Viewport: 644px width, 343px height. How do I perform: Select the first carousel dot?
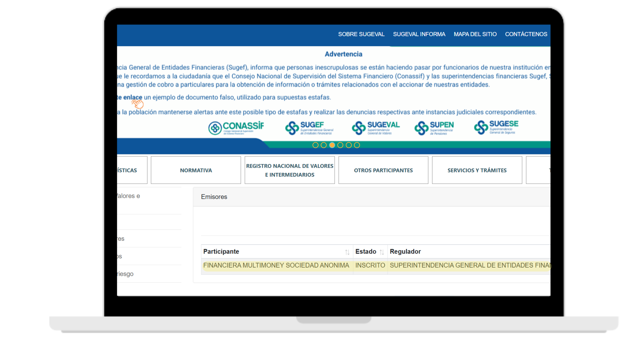(x=315, y=145)
